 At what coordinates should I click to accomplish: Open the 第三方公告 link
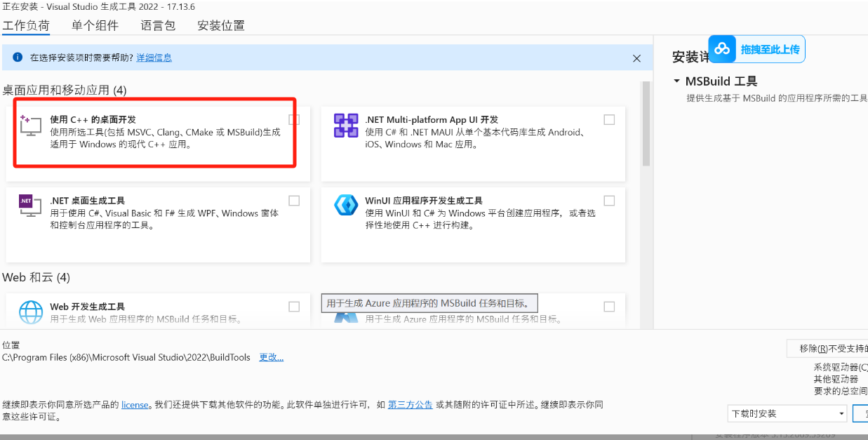pos(410,404)
